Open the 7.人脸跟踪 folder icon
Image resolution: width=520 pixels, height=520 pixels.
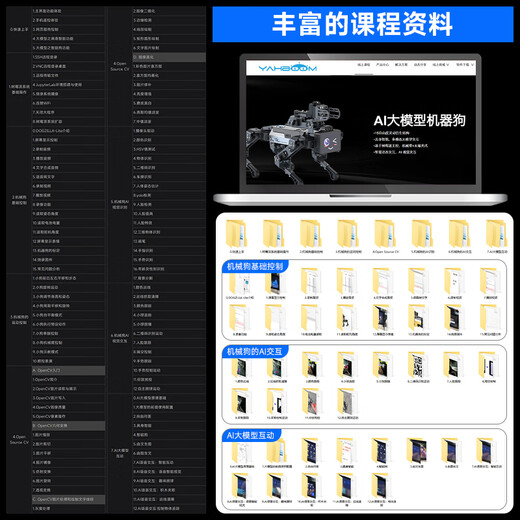453,365
